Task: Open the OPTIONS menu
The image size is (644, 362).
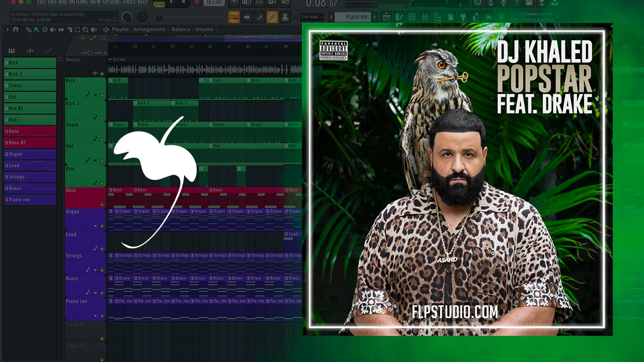Action: tap(112, 2)
